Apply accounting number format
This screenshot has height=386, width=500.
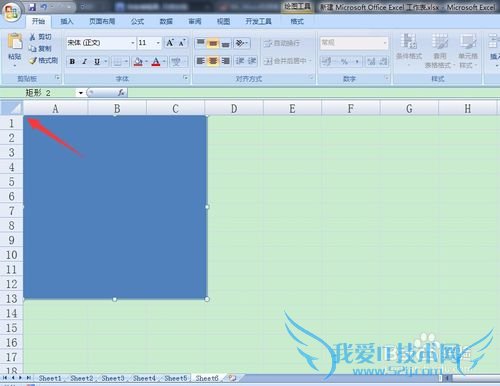point(327,61)
